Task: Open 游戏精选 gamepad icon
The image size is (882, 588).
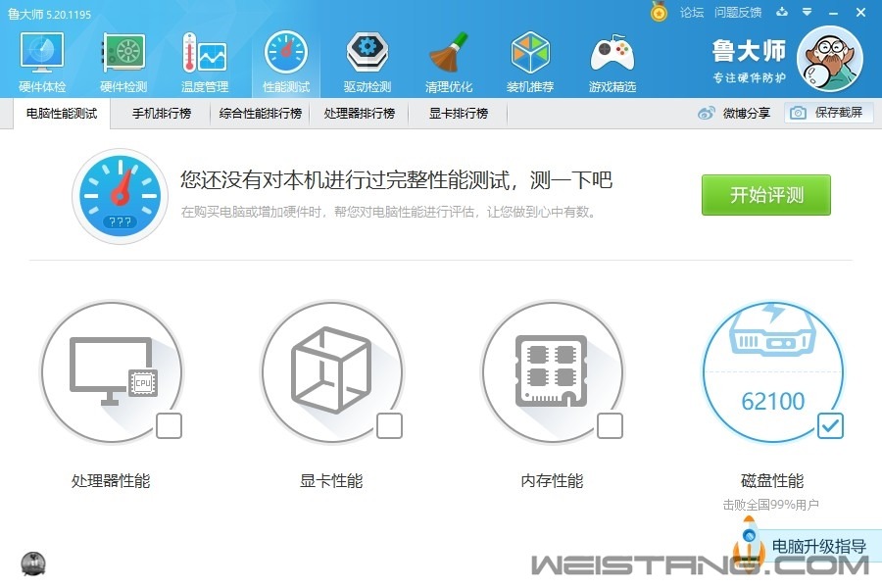Action: coord(612,61)
